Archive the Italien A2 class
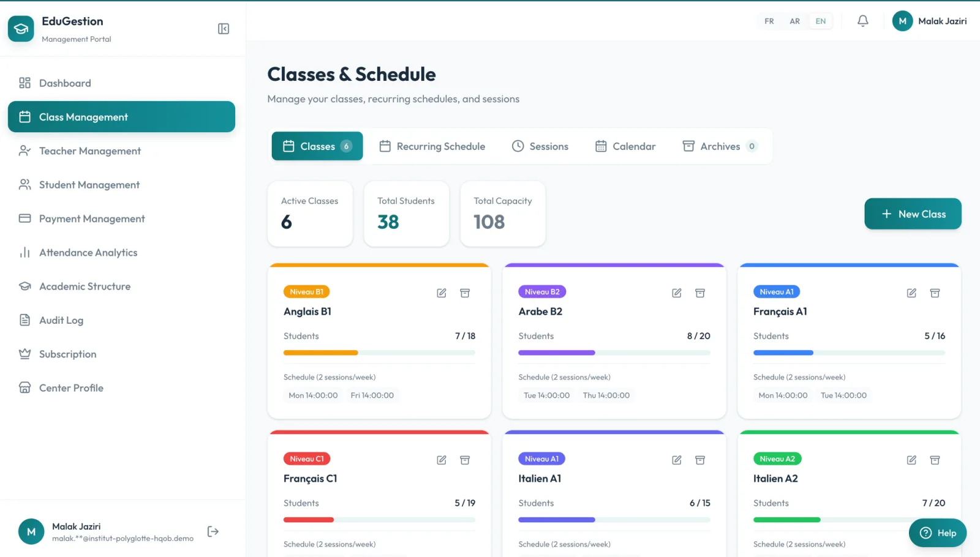 (x=935, y=460)
